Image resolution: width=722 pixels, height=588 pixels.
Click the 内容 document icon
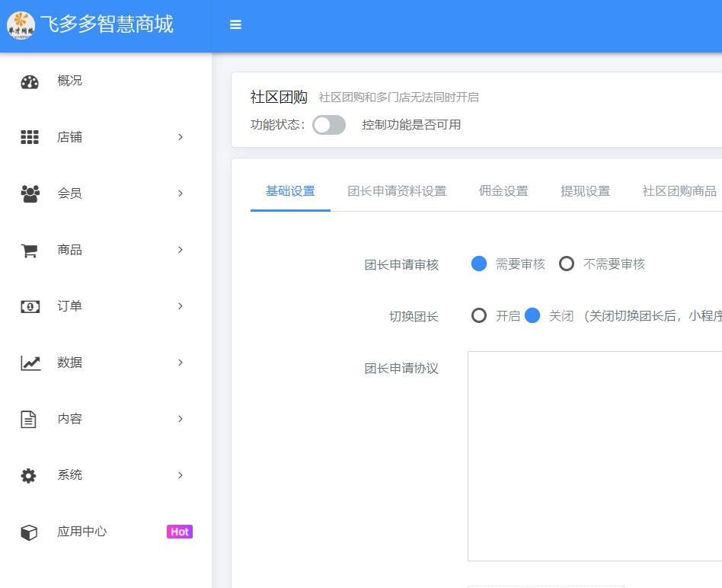pyautogui.click(x=28, y=420)
